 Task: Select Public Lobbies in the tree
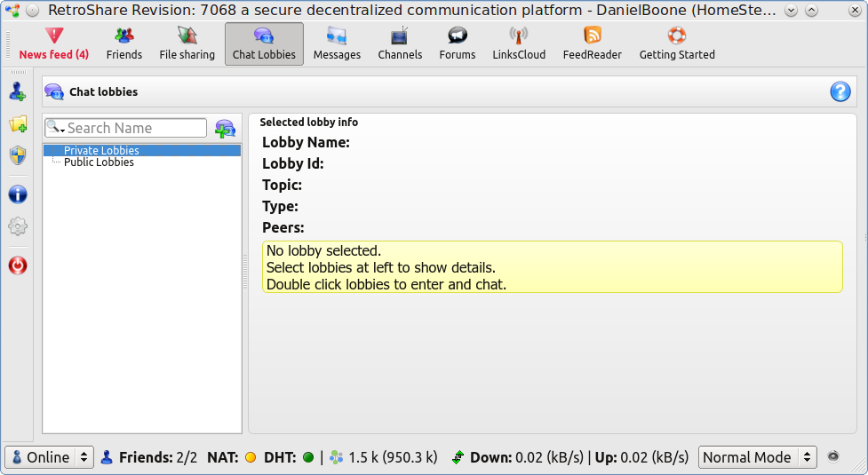99,162
